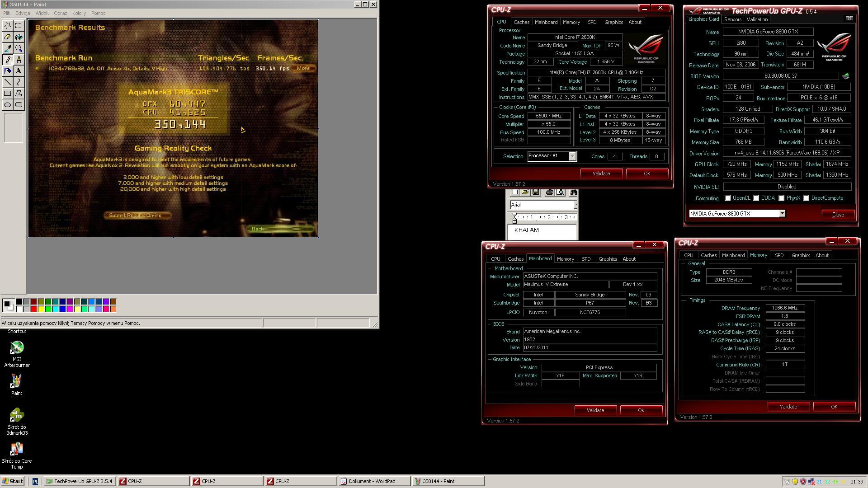Click the Open folder icon in WordPad
The width and height of the screenshot is (868, 488).
tap(525, 192)
